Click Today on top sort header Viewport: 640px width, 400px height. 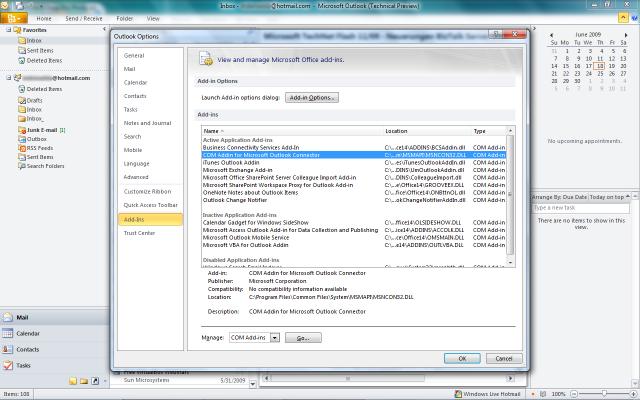click(x=607, y=197)
